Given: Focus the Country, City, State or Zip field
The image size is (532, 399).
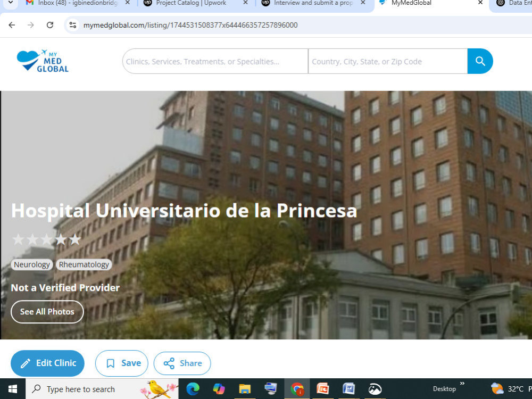Looking at the screenshot, I should click(x=388, y=61).
